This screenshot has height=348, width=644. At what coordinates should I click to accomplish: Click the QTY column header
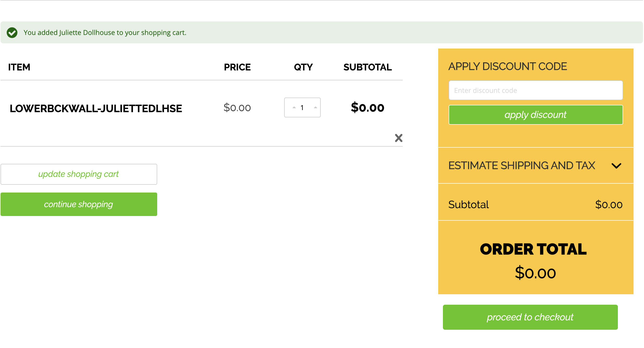303,67
